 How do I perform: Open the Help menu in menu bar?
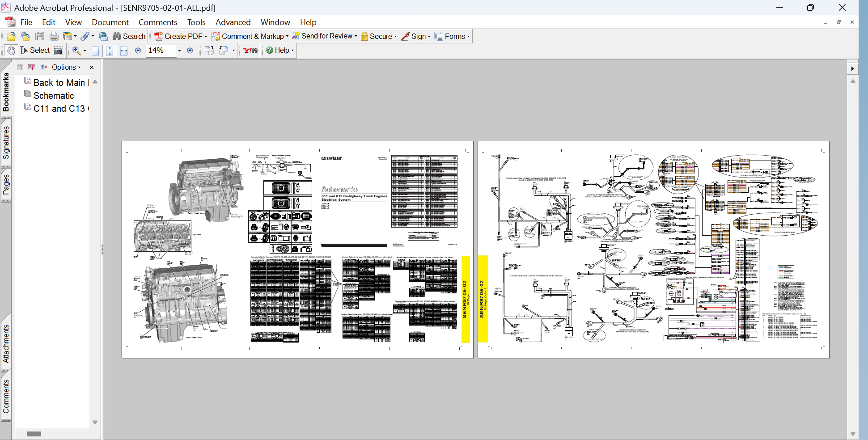coord(308,22)
